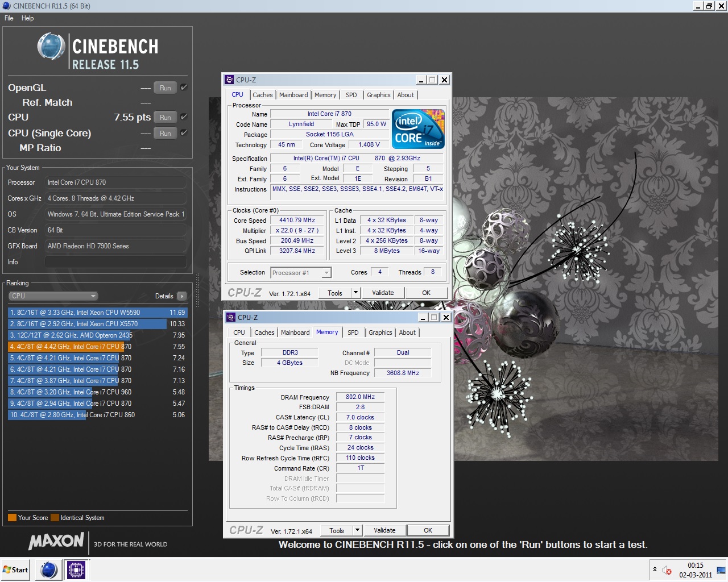Image resolution: width=728 pixels, height=582 pixels.
Task: Click the network tray icon by the date
Action: (721, 569)
